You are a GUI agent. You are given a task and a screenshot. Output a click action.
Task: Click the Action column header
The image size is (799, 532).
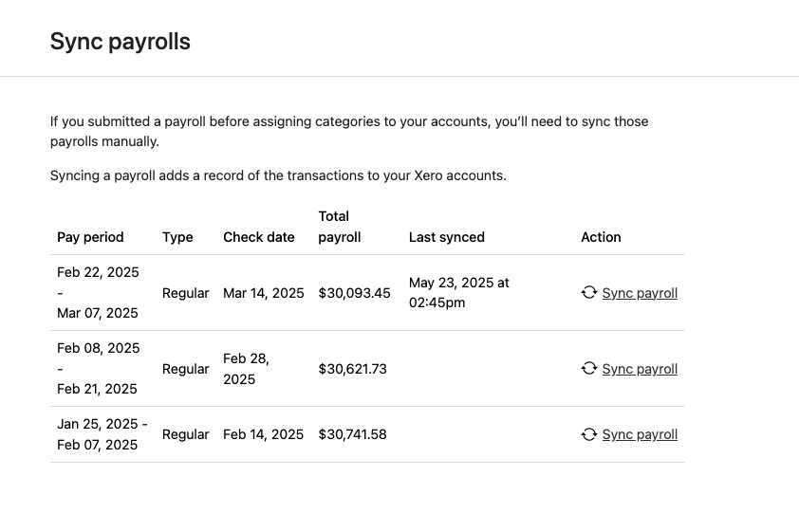pos(601,237)
